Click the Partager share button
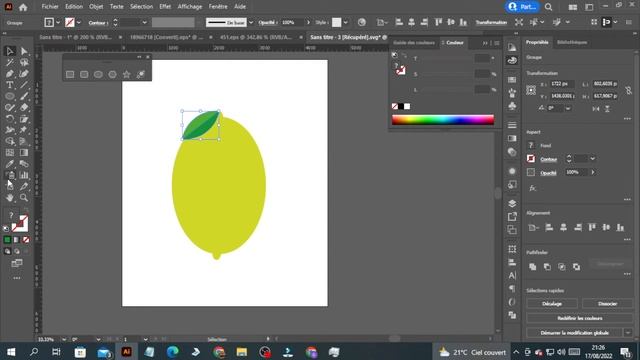This screenshot has height=360, width=640. pos(522,7)
